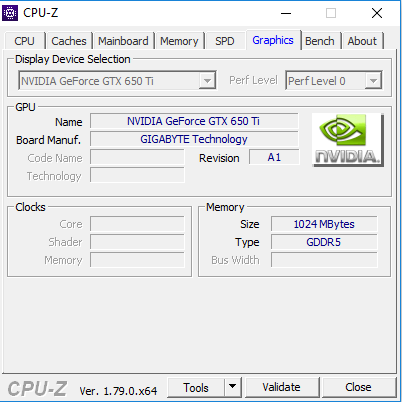
Task: Open the SPD tab
Action: [x=225, y=41]
